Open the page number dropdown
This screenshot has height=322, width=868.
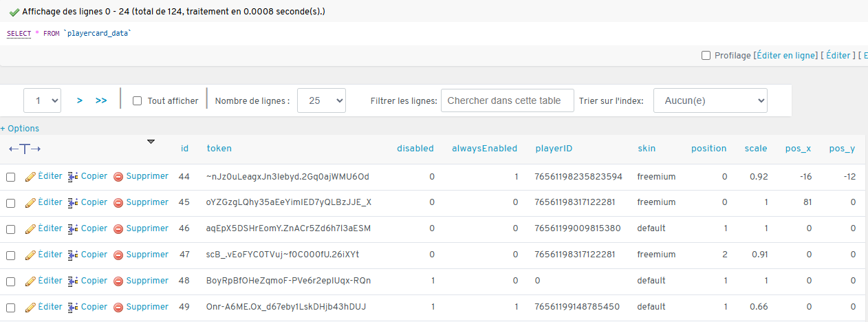43,100
